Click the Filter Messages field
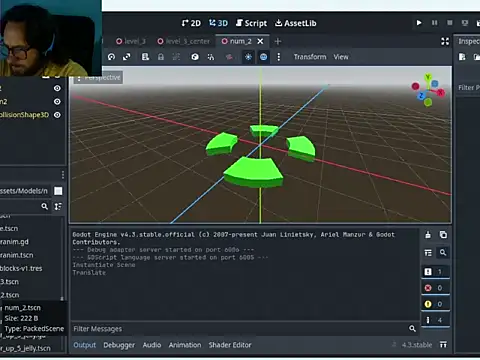Image resolution: width=480 pixels, height=360 pixels. (245, 329)
